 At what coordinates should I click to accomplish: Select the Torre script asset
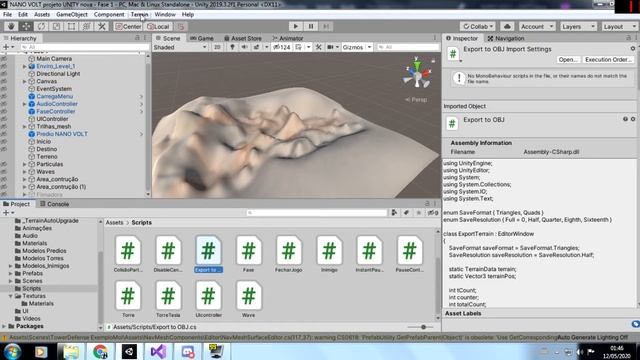click(128, 299)
